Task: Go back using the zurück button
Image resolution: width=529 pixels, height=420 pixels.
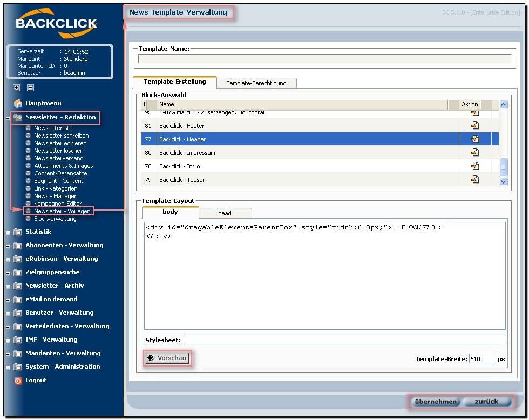Action: 486,402
